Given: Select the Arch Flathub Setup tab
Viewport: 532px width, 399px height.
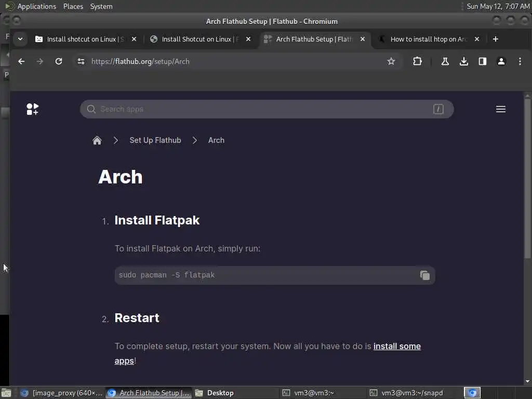Looking at the screenshot, I should (x=314, y=39).
